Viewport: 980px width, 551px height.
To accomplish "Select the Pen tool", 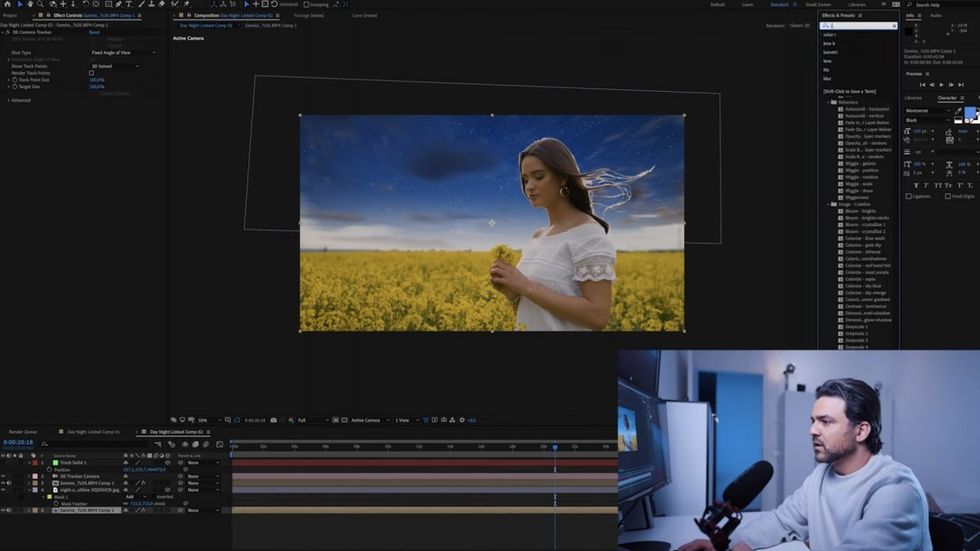I will (x=118, y=4).
